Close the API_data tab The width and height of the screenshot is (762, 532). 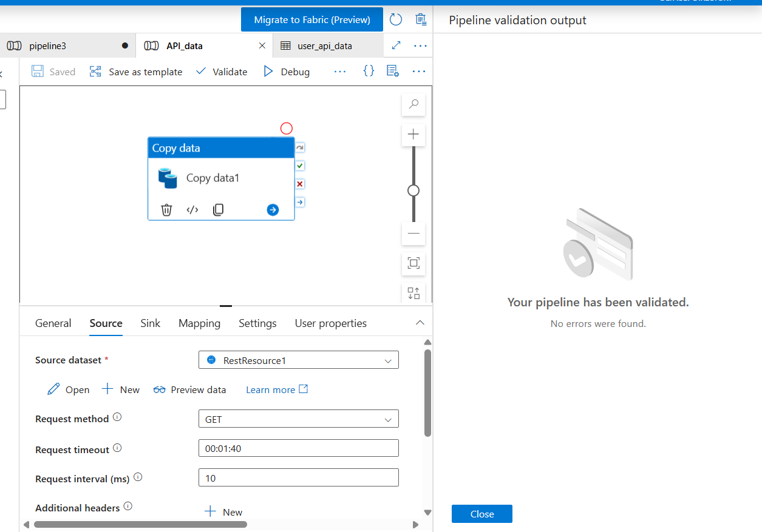click(x=262, y=45)
